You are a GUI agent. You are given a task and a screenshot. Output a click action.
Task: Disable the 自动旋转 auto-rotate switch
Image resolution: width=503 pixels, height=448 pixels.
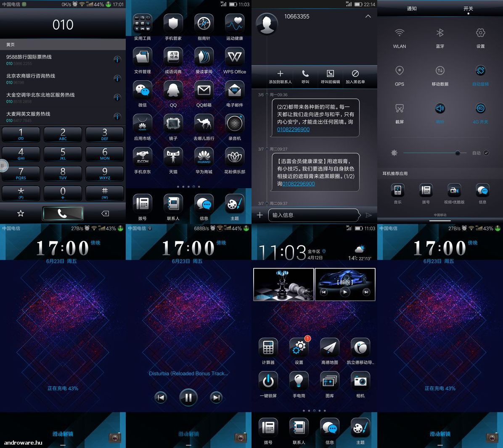point(480,71)
